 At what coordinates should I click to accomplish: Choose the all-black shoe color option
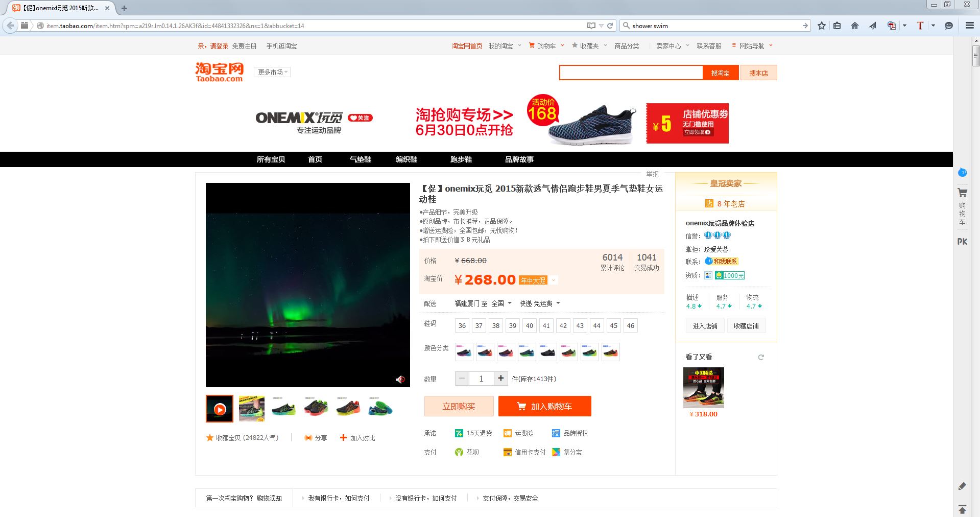(x=548, y=352)
